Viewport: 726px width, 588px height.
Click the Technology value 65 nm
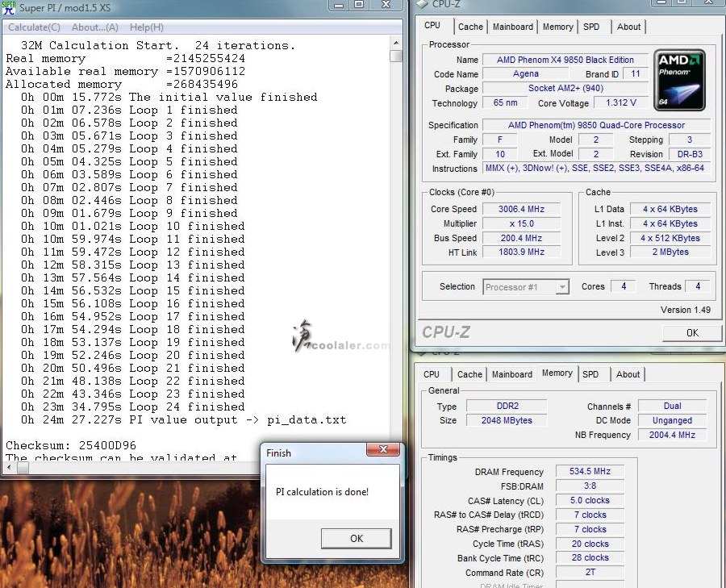coord(505,102)
